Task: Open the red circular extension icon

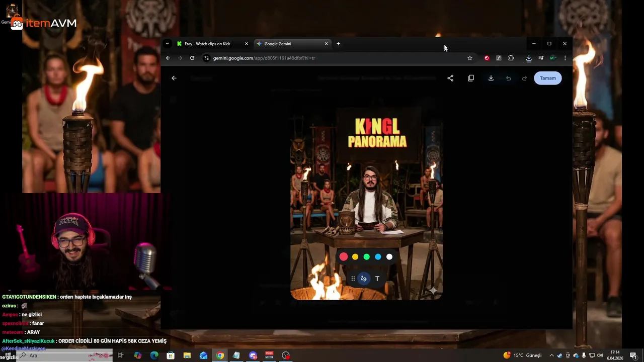Action: 487,58
